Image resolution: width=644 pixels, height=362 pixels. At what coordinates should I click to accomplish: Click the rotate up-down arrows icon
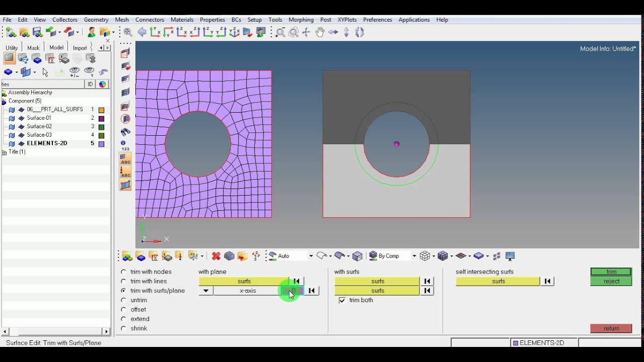[x=346, y=32]
